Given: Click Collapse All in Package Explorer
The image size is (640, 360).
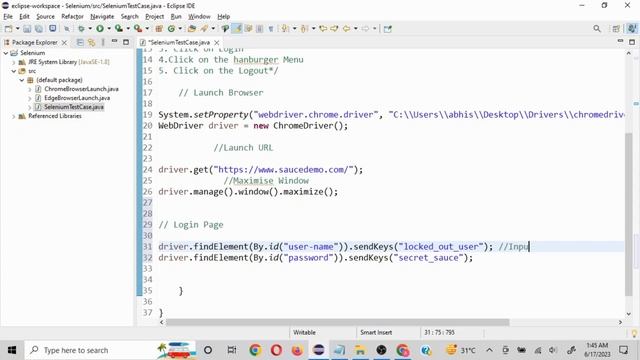Looking at the screenshot, I should point(80,42).
